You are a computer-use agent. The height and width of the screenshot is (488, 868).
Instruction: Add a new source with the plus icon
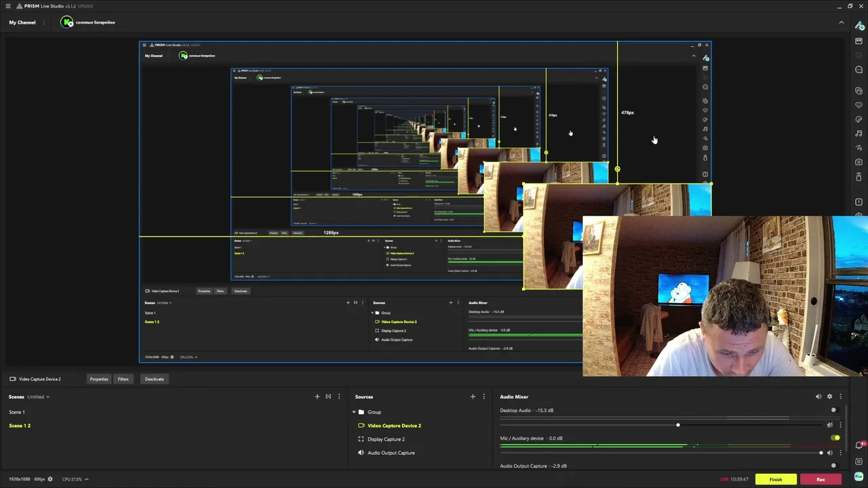click(473, 396)
